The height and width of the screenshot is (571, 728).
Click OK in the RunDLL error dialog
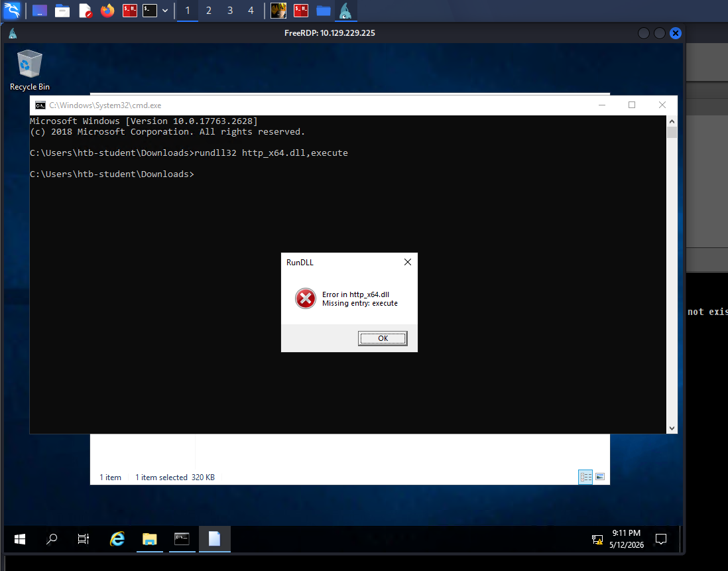coord(383,338)
